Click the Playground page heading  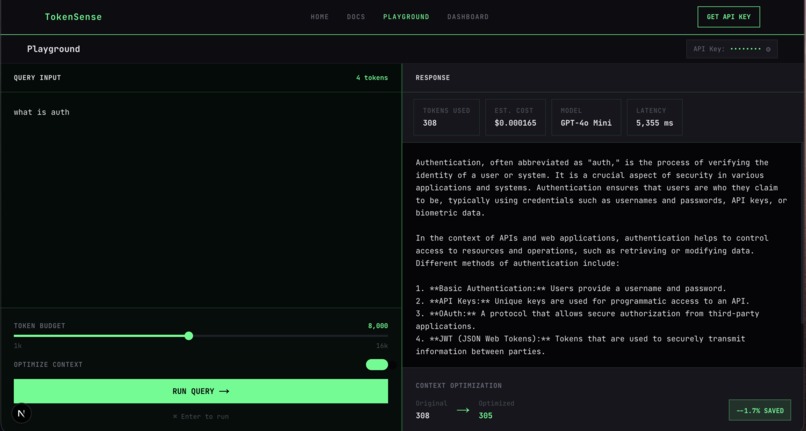click(53, 49)
